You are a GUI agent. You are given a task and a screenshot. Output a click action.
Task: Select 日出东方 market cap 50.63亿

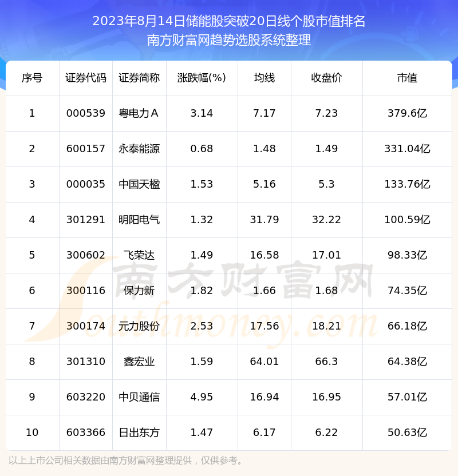(x=407, y=433)
